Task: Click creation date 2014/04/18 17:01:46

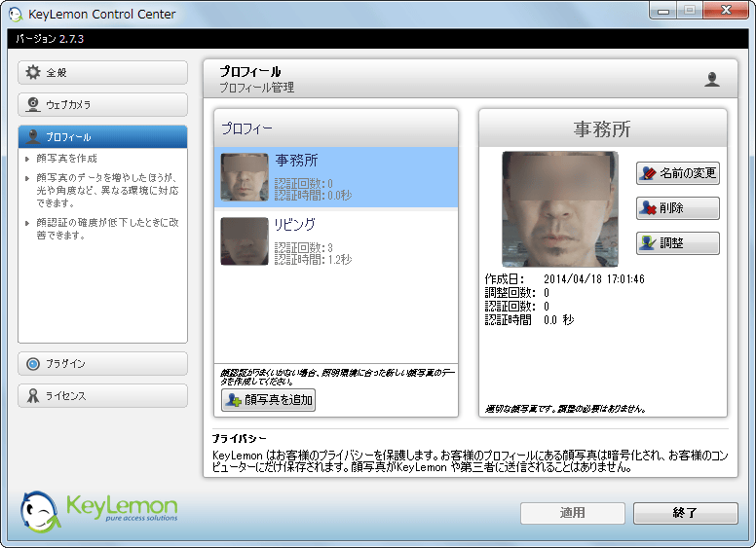Action: point(594,279)
